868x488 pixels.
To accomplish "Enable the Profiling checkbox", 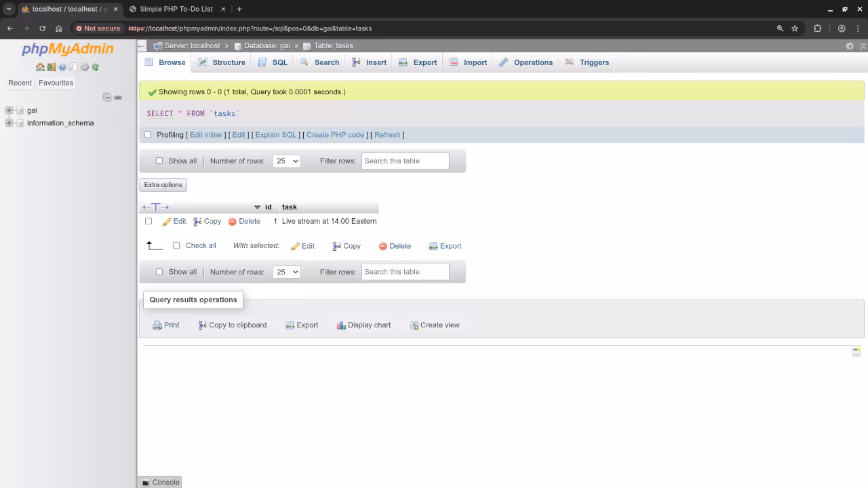I will tap(148, 135).
